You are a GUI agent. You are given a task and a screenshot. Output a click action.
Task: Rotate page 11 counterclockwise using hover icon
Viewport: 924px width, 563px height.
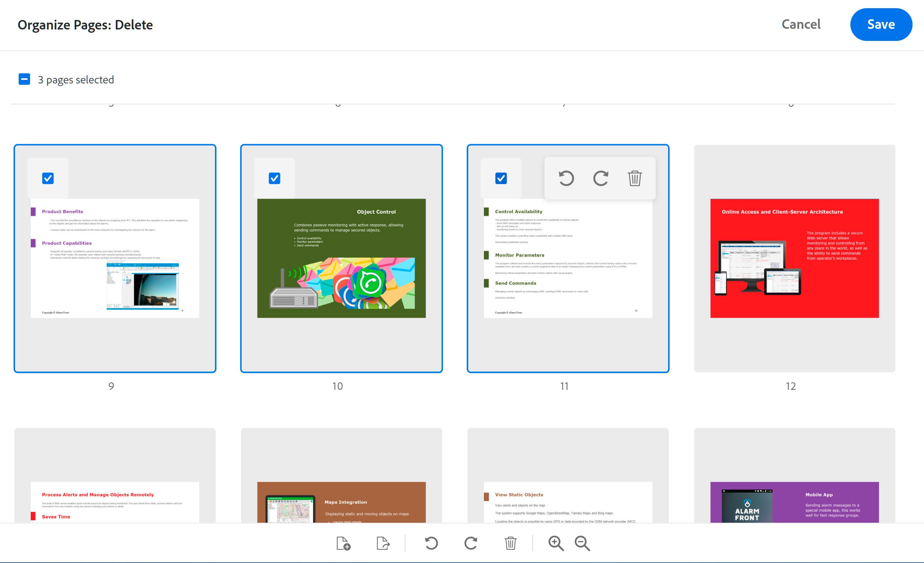pos(566,178)
